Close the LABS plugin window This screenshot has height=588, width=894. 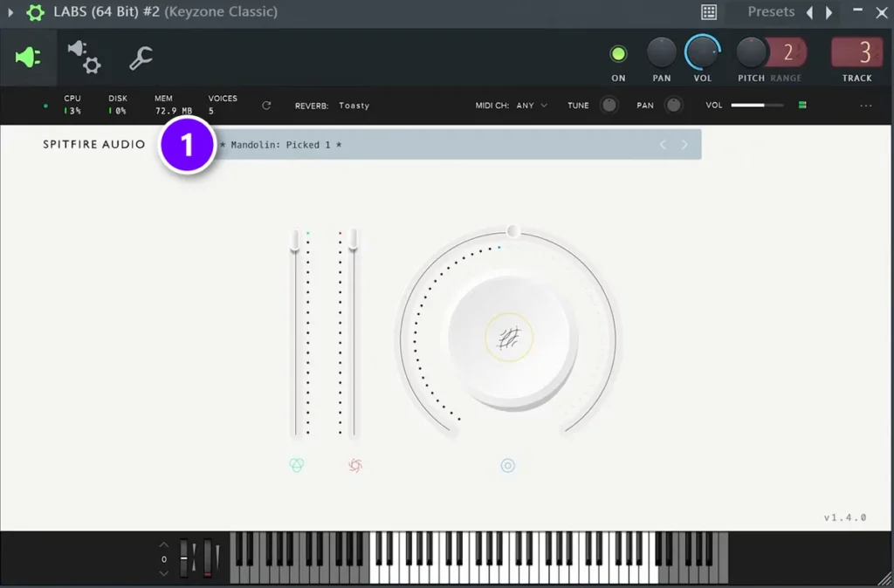[x=882, y=12]
